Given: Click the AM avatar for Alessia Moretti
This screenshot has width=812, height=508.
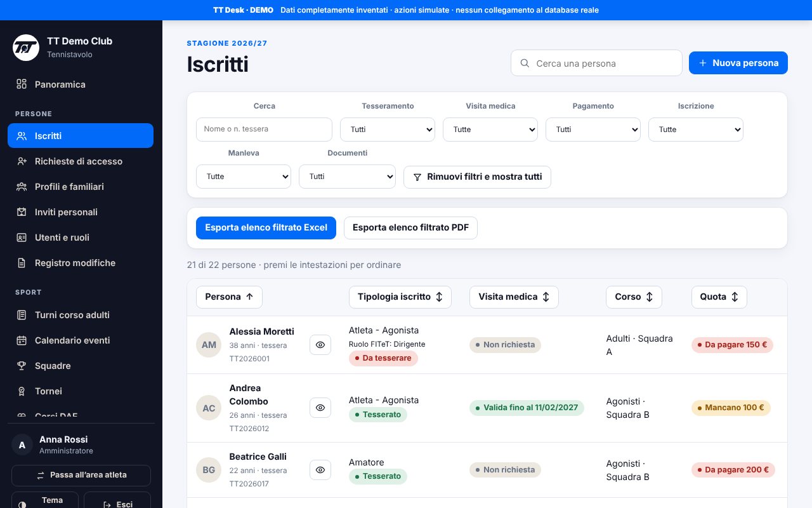Looking at the screenshot, I should 209,345.
